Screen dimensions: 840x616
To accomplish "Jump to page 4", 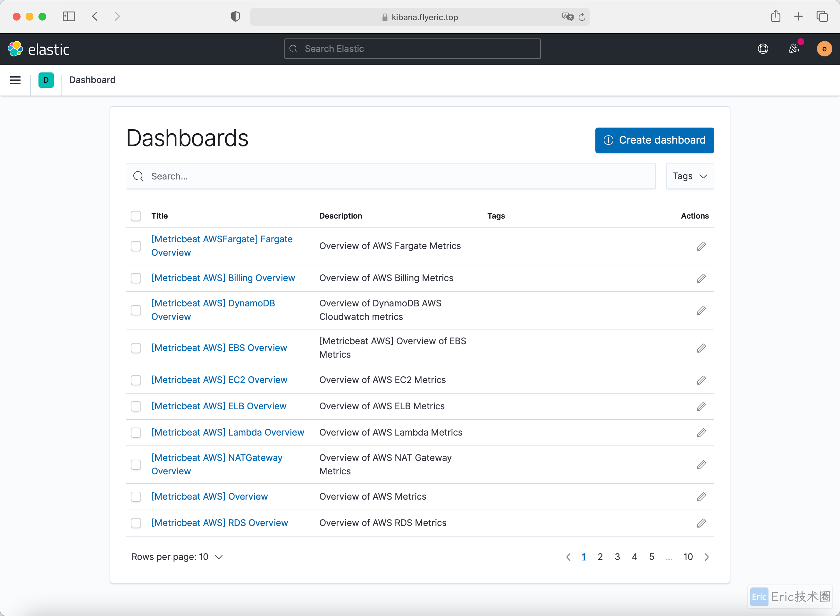I will [x=634, y=557].
